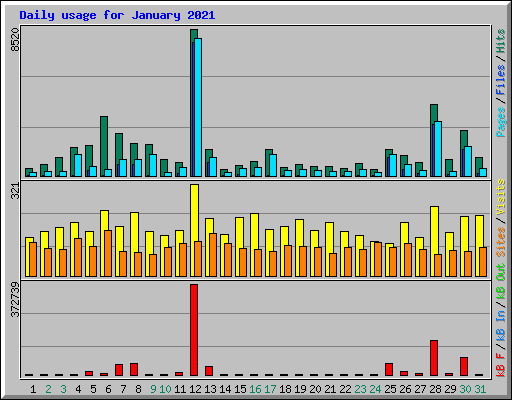This screenshot has width=512, height=400.
Task: Click day 8 axis label
Action: [x=138, y=389]
